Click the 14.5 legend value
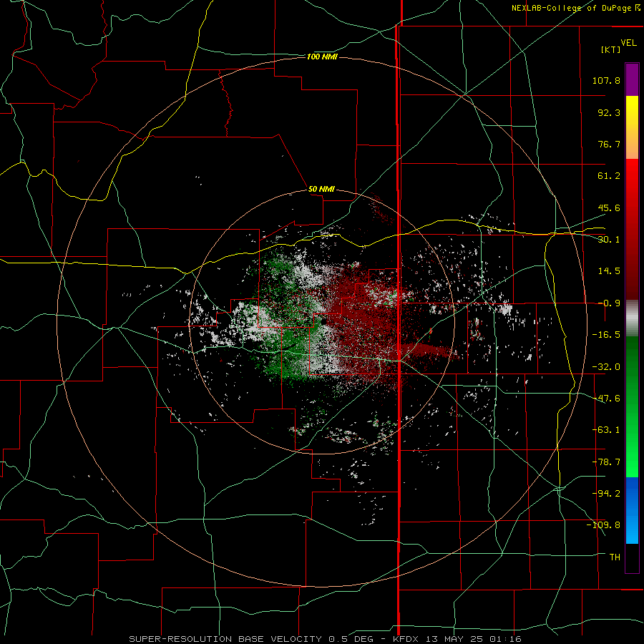This screenshot has height=644, width=644. 609,271
